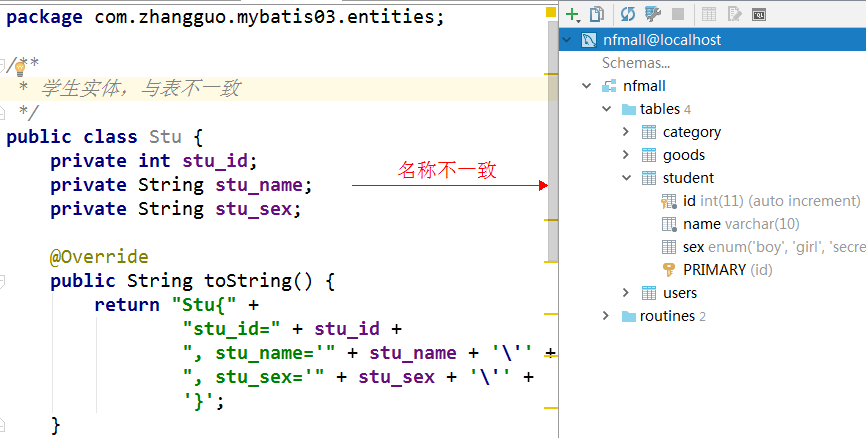866x438 pixels.
Task: Open the Schemas... link
Action: pos(636,63)
